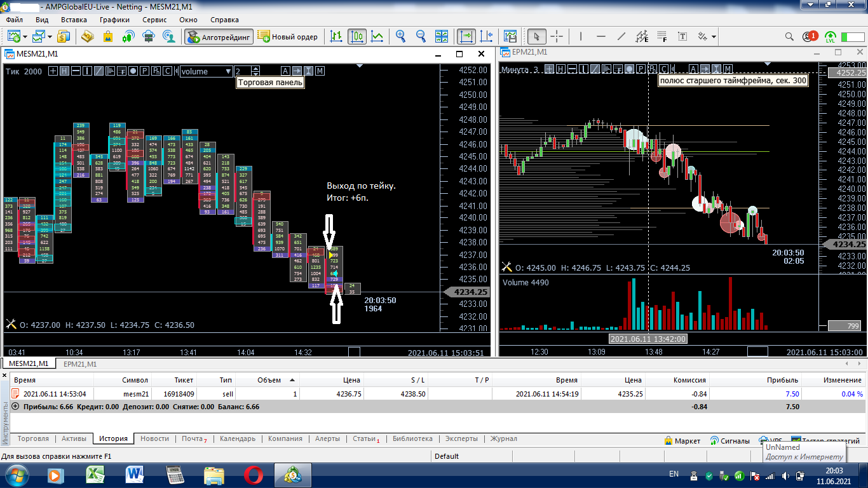868x488 pixels.
Task: Open the Market shopping bag icon
Action: point(107,36)
